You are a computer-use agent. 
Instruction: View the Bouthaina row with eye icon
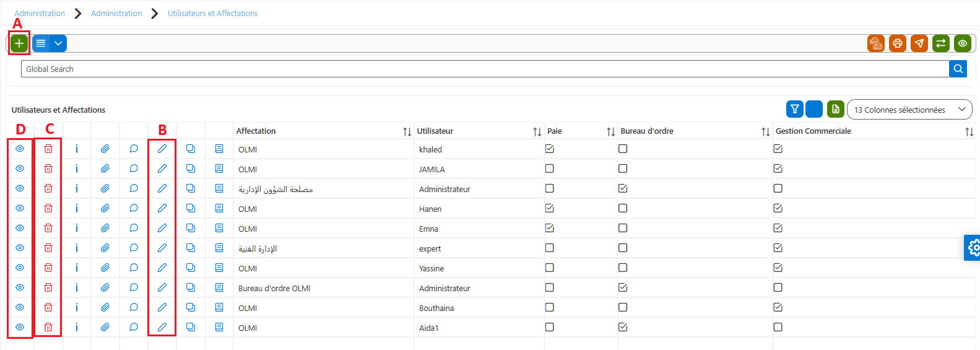[x=20, y=307]
